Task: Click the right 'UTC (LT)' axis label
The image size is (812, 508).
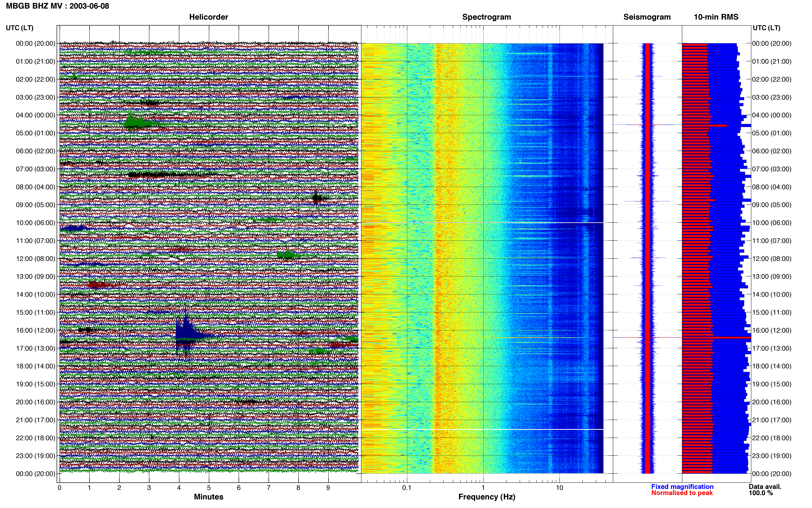Action: coord(766,28)
